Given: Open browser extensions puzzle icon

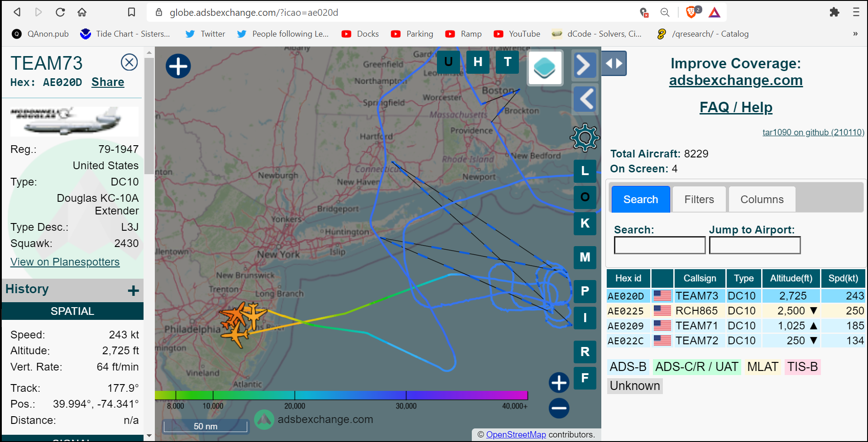Looking at the screenshot, I should pos(834,12).
